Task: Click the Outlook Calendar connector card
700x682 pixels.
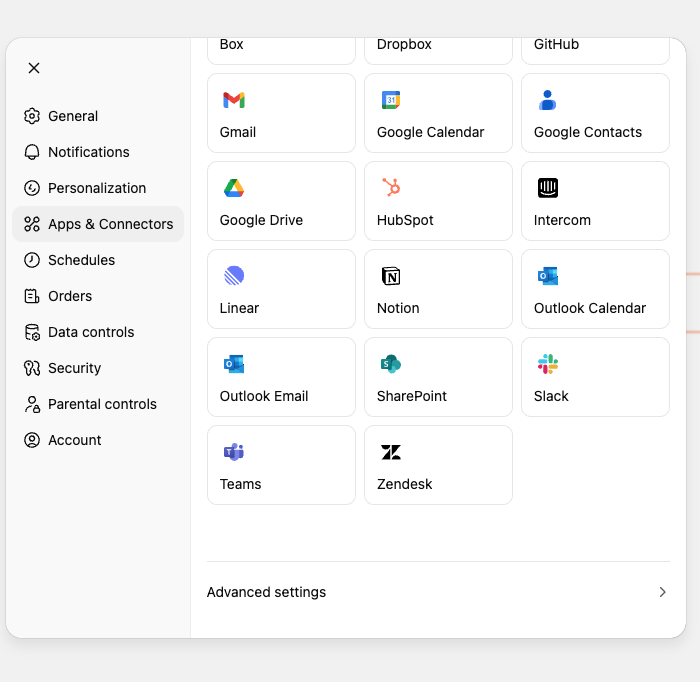Action: point(595,289)
